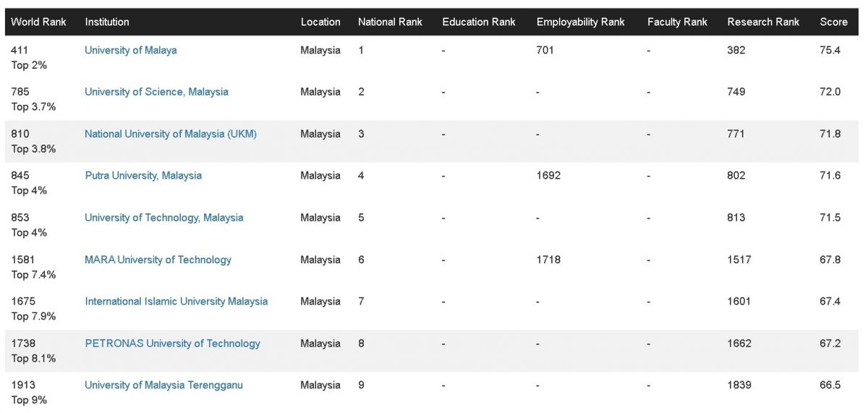Select the Putra University, Malaysia link
This screenshot has width=868, height=413.
coord(143,176)
